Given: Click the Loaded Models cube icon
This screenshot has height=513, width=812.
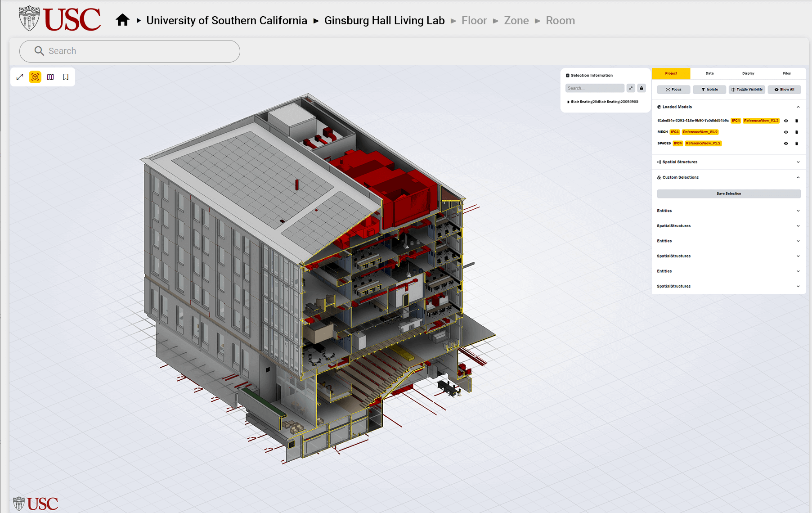Looking at the screenshot, I should [x=659, y=107].
